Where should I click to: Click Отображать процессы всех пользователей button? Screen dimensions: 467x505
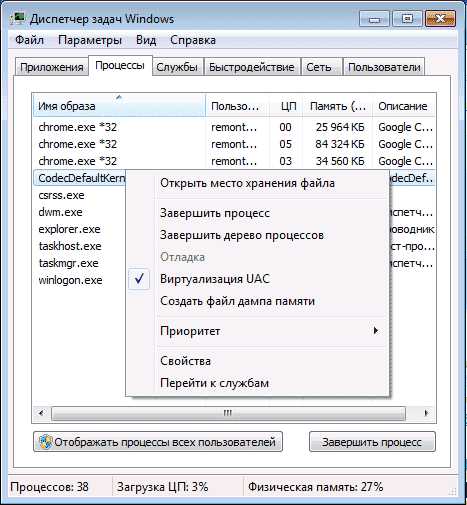click(x=158, y=442)
